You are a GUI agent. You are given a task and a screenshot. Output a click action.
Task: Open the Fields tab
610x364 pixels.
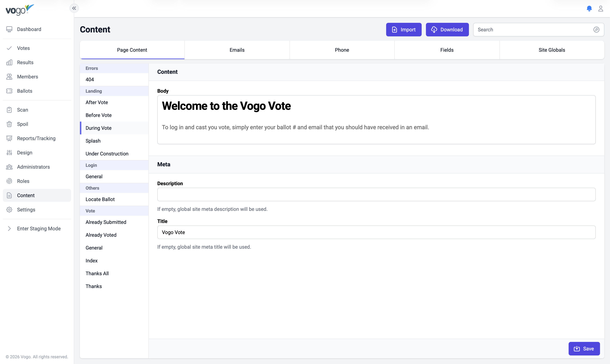pyautogui.click(x=447, y=50)
